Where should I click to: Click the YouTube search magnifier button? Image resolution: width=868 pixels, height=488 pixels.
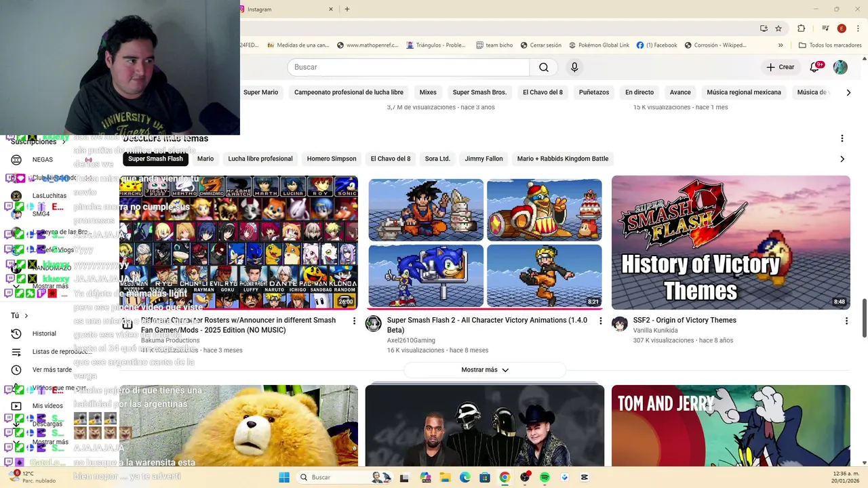pyautogui.click(x=544, y=67)
